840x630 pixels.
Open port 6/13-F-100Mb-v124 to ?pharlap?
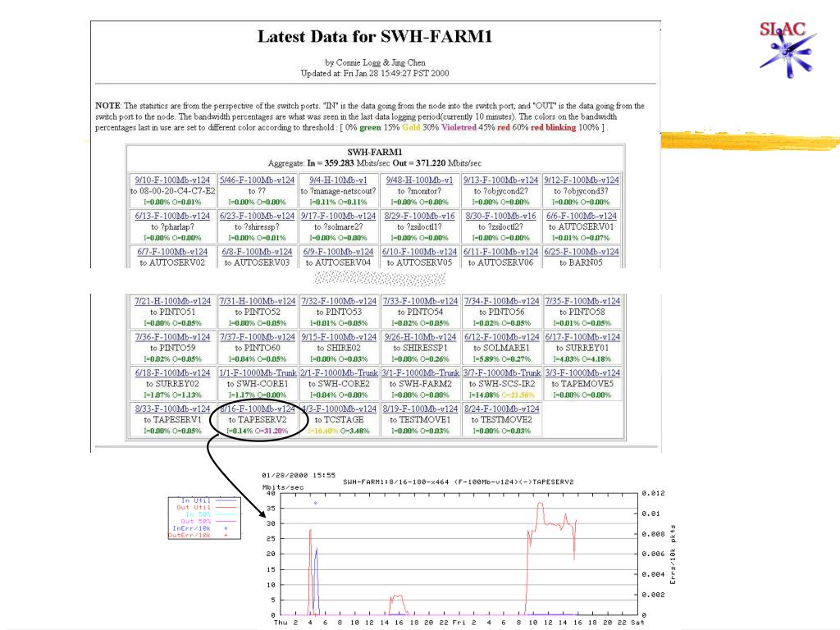[x=172, y=216]
